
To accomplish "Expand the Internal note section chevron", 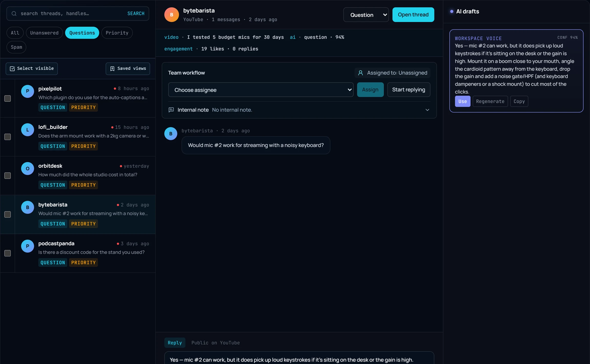I will coord(427,110).
